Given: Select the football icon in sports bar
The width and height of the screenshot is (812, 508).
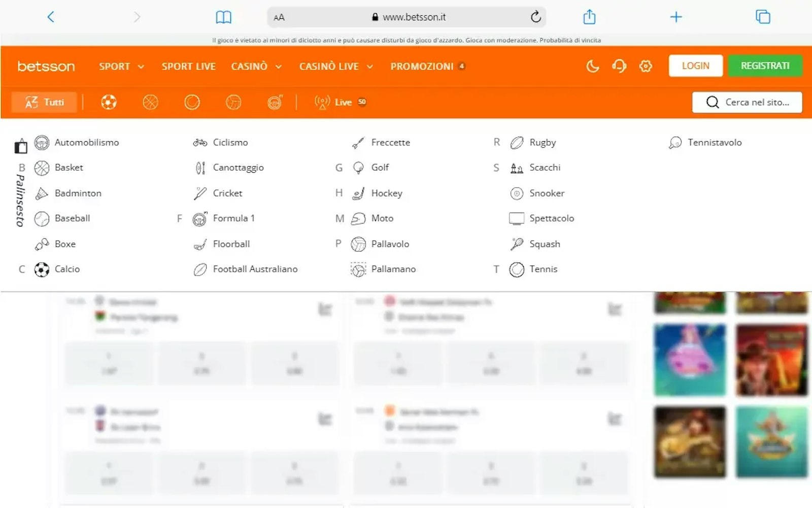Looking at the screenshot, I should coord(109,102).
